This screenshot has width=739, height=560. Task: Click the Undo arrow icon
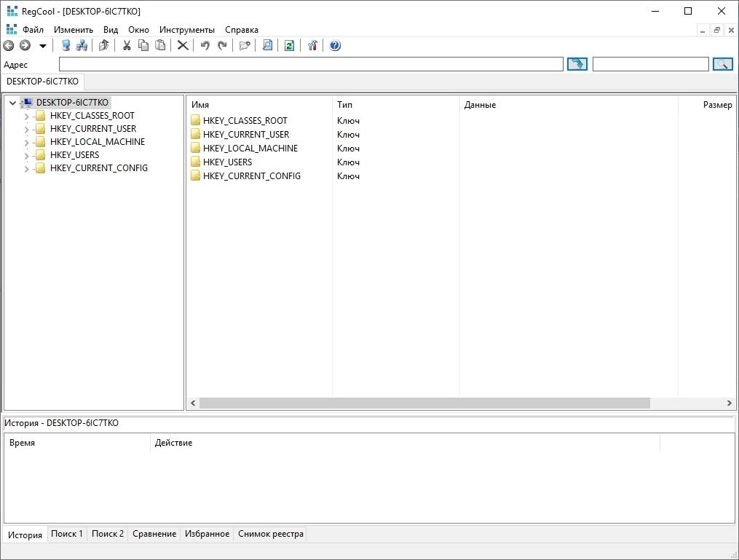tap(205, 46)
